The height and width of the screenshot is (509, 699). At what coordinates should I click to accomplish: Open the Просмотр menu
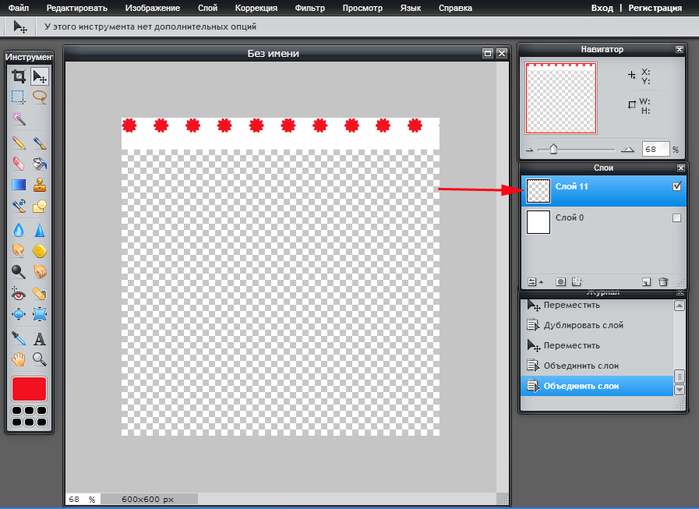click(362, 8)
